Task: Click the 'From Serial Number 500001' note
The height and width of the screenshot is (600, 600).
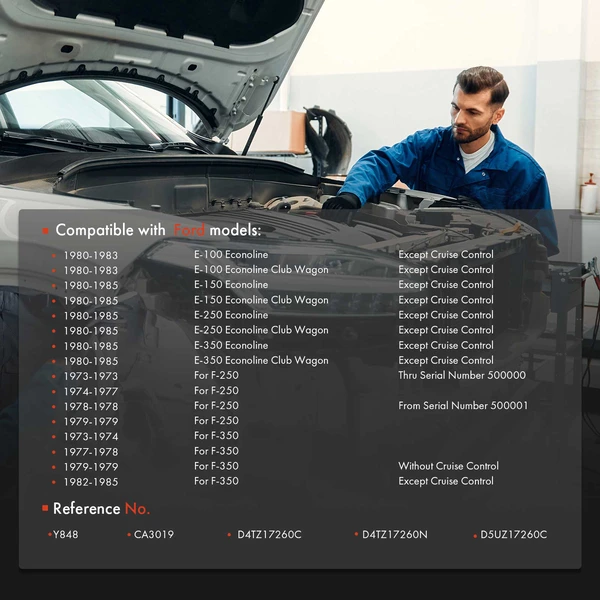Action: (x=462, y=406)
